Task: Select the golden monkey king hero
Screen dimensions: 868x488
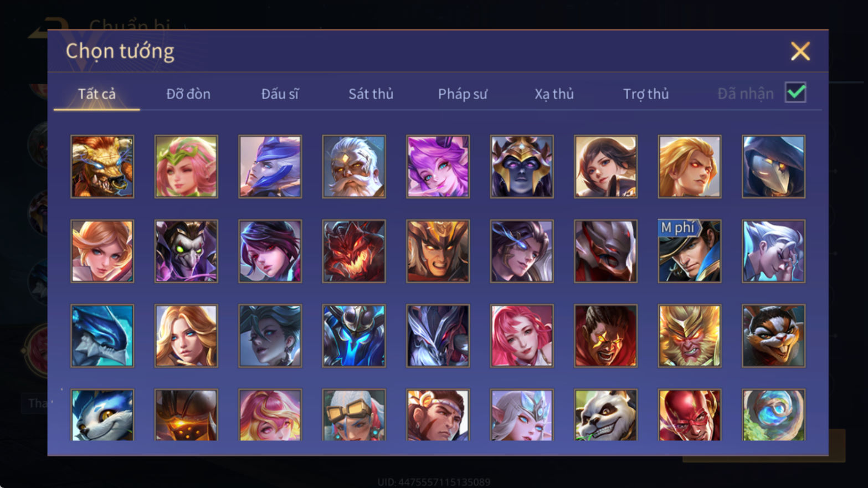Action: click(690, 336)
